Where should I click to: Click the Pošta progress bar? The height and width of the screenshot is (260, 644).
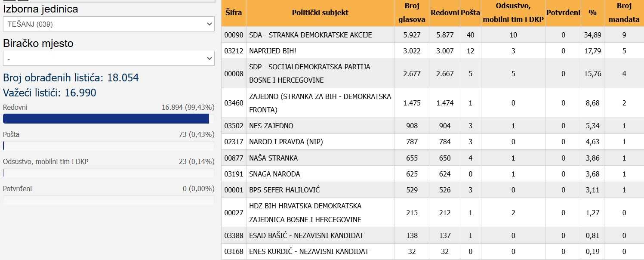[108, 146]
